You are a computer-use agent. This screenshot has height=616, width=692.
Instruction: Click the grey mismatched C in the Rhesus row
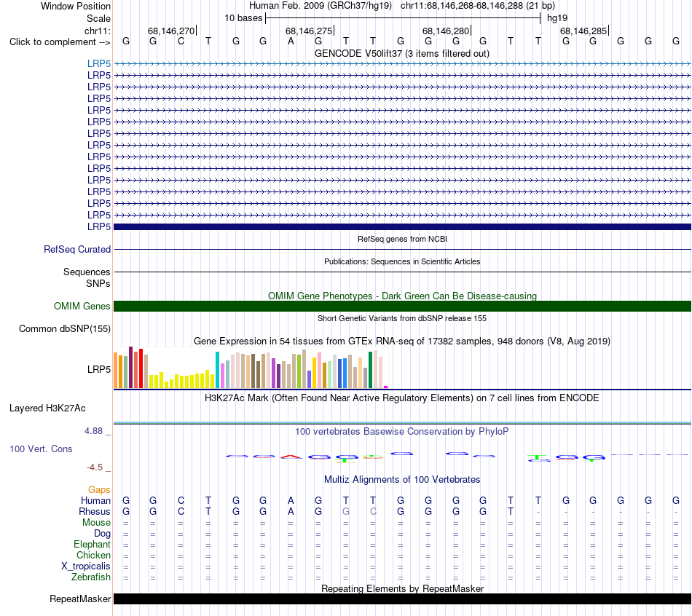coord(373,511)
